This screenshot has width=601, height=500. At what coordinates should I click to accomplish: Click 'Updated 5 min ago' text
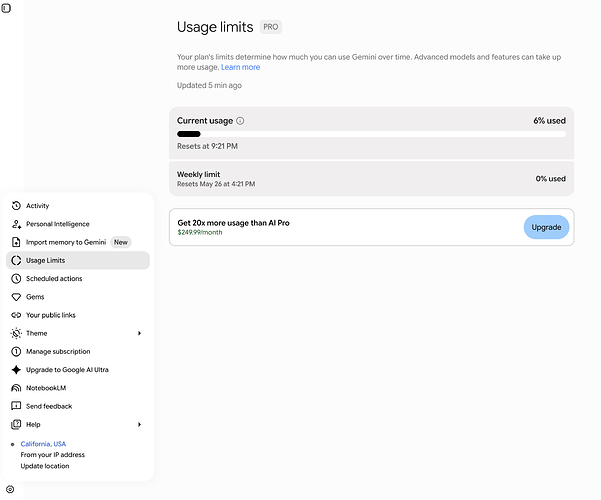209,85
